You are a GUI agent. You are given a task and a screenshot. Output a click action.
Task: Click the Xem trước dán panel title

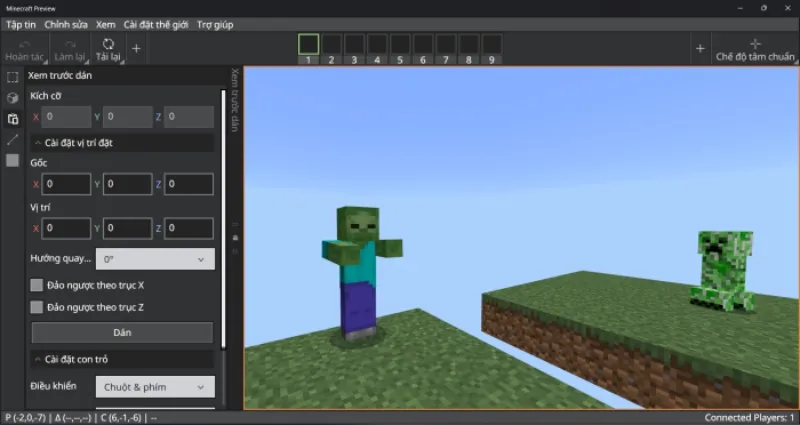[60, 76]
